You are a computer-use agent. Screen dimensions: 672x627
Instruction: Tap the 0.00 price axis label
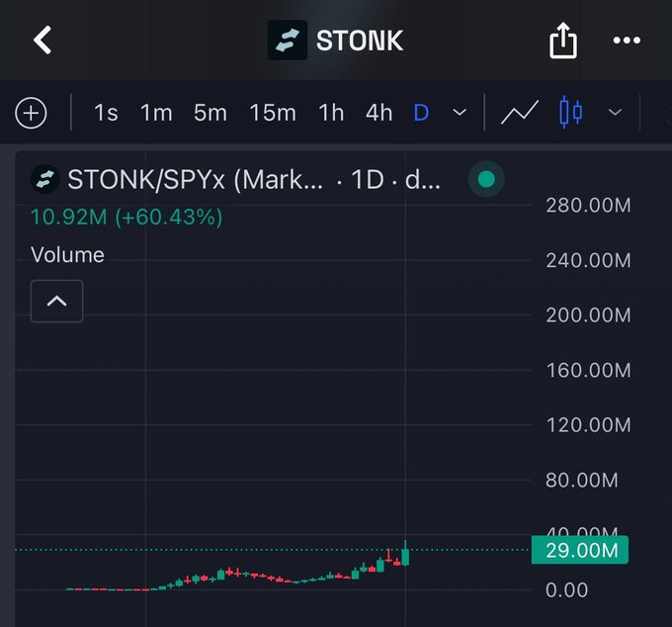pyautogui.click(x=566, y=590)
